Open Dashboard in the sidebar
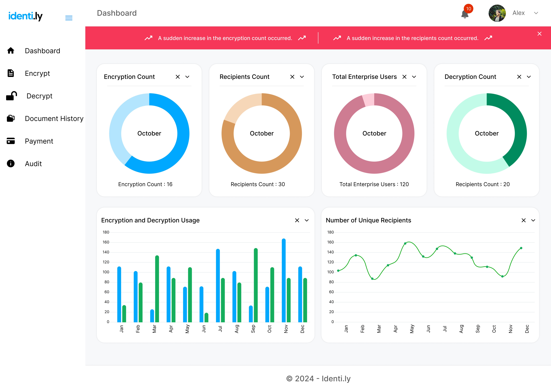 42,51
